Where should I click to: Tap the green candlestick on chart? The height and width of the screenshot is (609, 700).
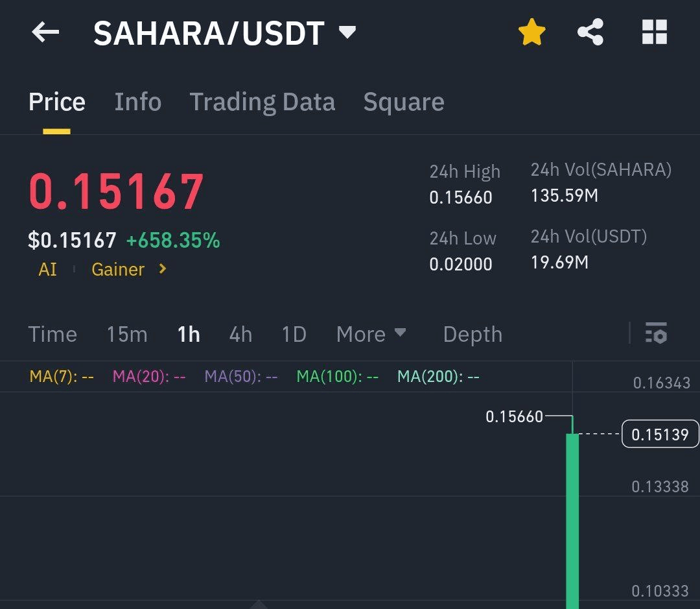coord(572,519)
